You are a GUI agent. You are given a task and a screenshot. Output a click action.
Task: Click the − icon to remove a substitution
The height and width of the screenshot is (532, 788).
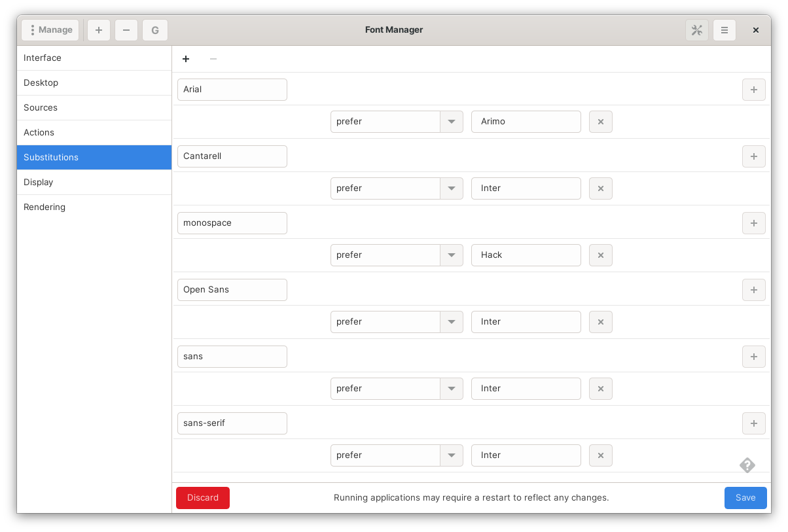[213, 59]
